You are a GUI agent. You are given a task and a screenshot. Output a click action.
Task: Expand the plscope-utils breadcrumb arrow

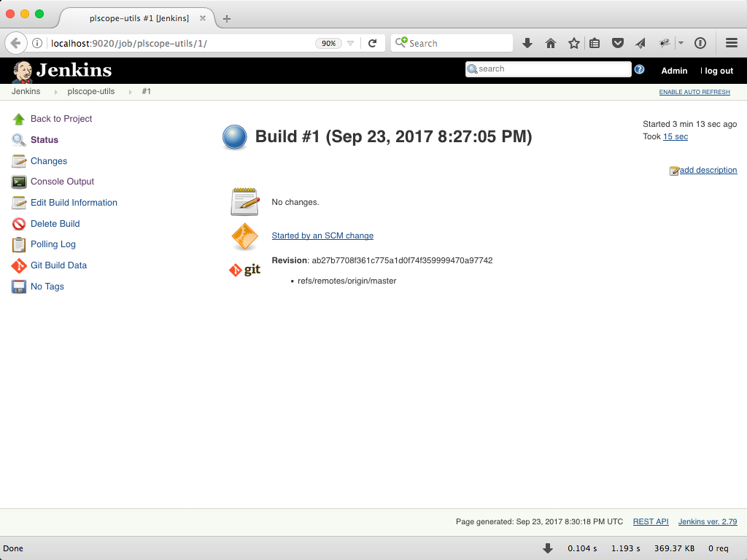click(x=130, y=92)
